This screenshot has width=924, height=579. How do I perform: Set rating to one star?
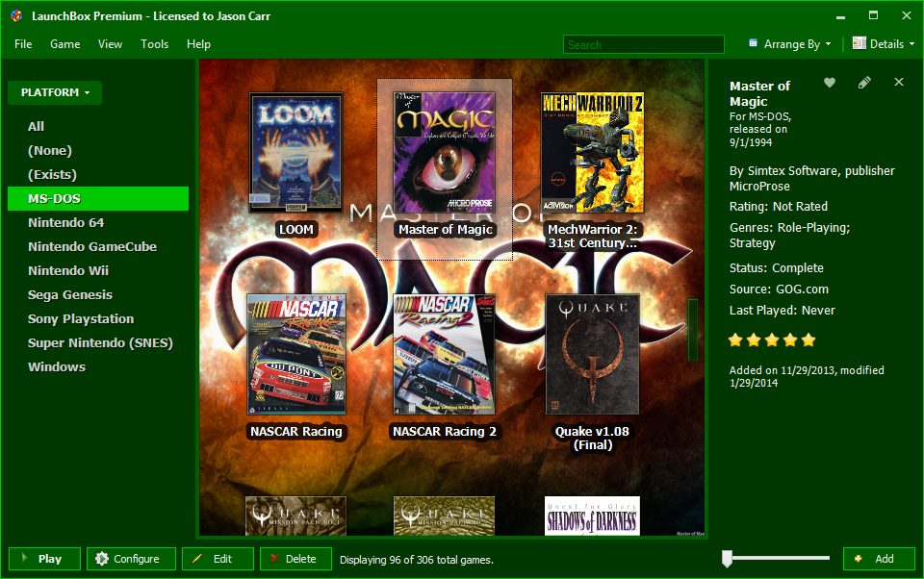pos(735,340)
